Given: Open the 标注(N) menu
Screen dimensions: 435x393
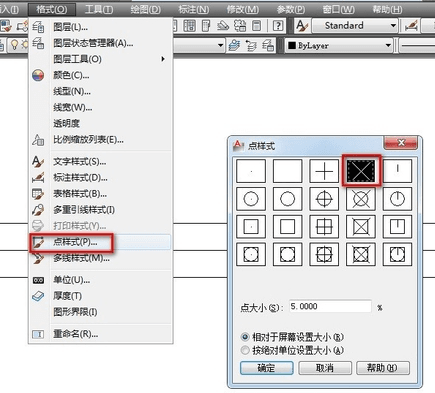Looking at the screenshot, I should (x=194, y=9).
